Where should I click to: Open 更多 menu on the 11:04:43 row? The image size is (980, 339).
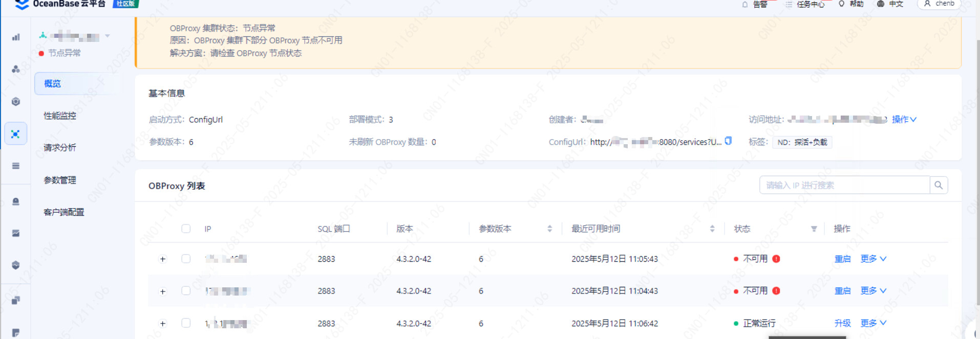(873, 290)
